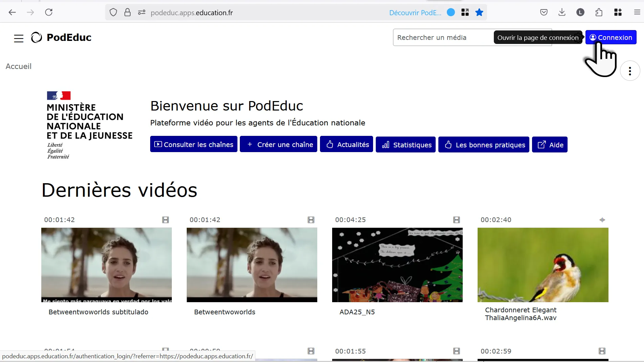This screenshot has height=362, width=644.
Task: Click film icon above ADA25_N5
Action: 457,220
